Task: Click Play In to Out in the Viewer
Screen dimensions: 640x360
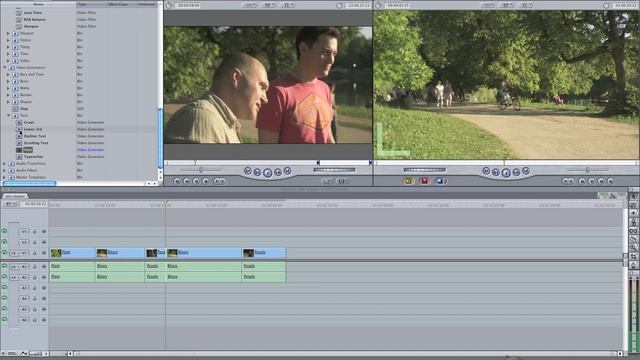Action: tap(258, 172)
